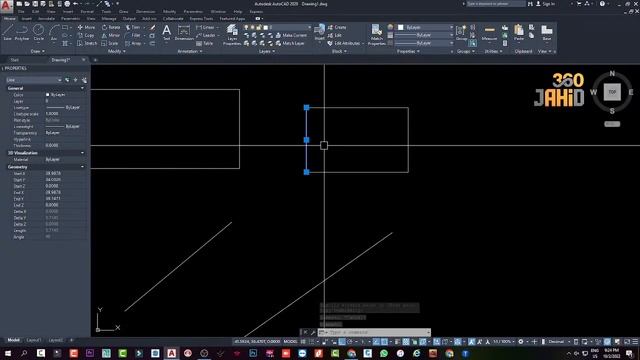640x360 pixels.
Task: Toggle MODEL space button in status bar
Action: tap(291, 342)
